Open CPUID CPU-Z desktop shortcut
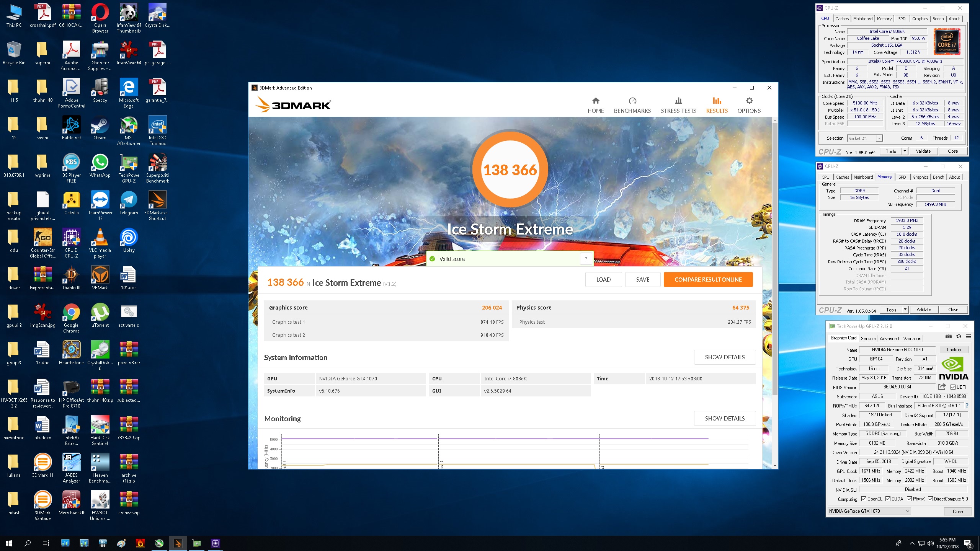Viewport: 980px width, 551px height. pyautogui.click(x=71, y=244)
